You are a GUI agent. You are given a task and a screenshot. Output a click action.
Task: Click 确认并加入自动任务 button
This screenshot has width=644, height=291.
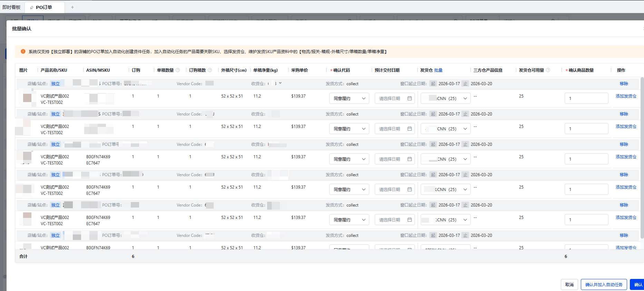coord(604,285)
